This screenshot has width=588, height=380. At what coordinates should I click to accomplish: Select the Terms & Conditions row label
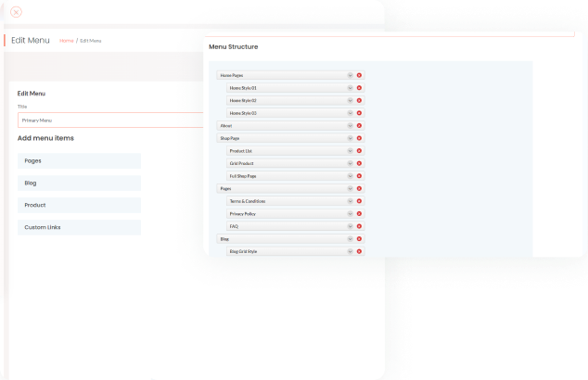point(248,201)
